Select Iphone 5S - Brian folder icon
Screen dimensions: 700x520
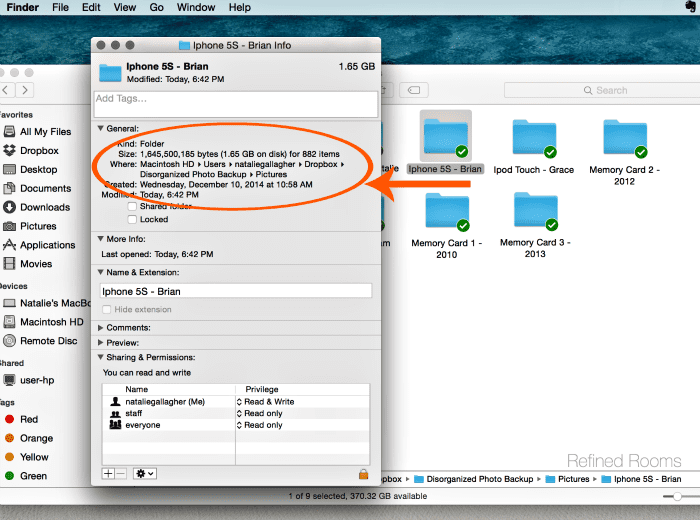point(446,136)
